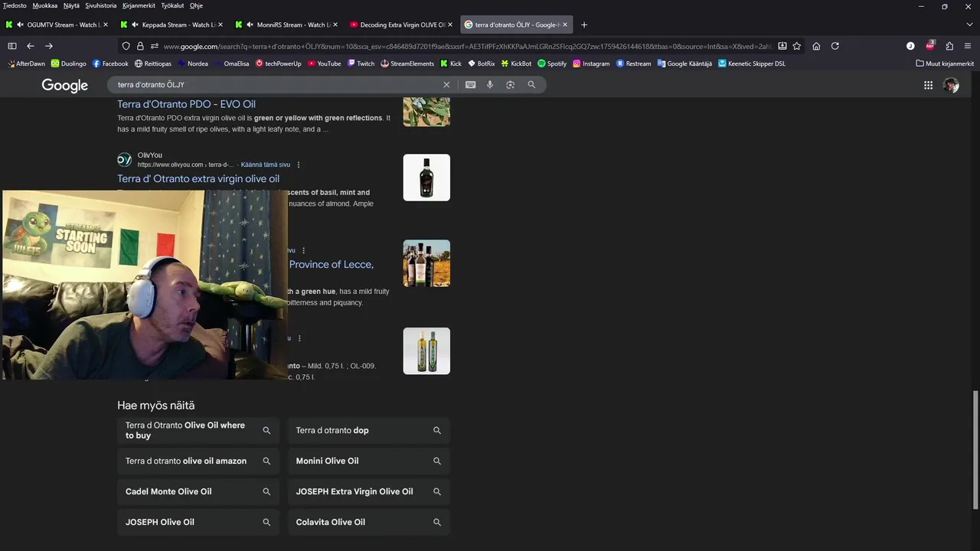Image resolution: width=980 pixels, height=551 pixels.
Task: Go forward one page
Action: tap(49, 46)
